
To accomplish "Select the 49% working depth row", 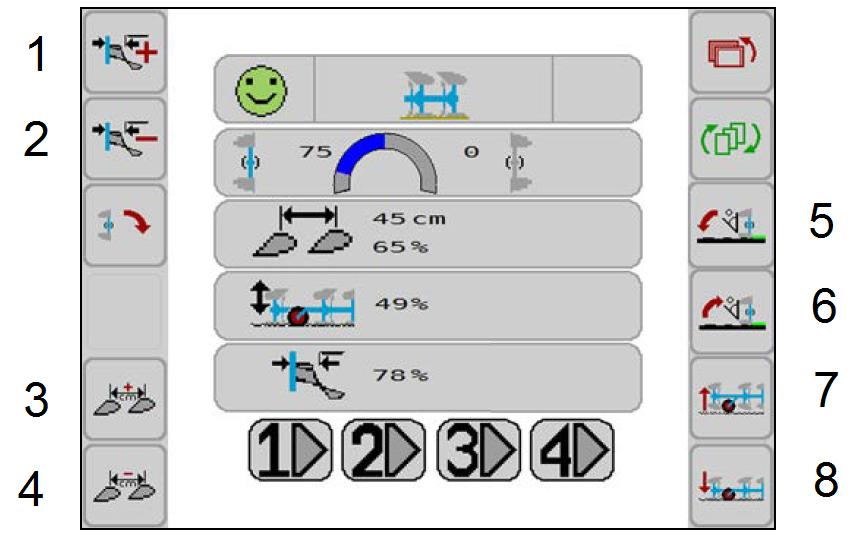I will click(x=428, y=306).
